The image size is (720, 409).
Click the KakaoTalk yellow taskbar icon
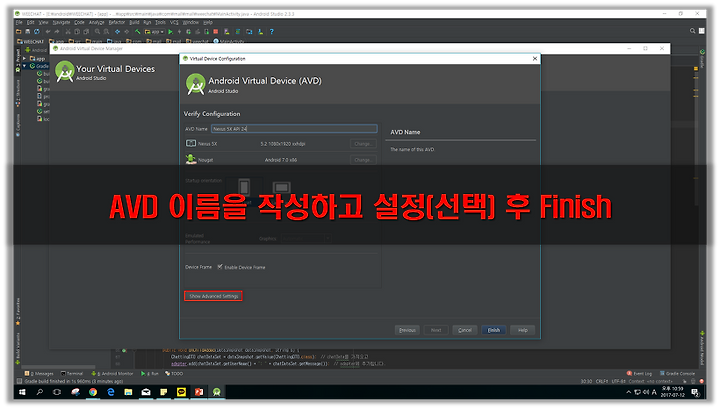[181, 392]
